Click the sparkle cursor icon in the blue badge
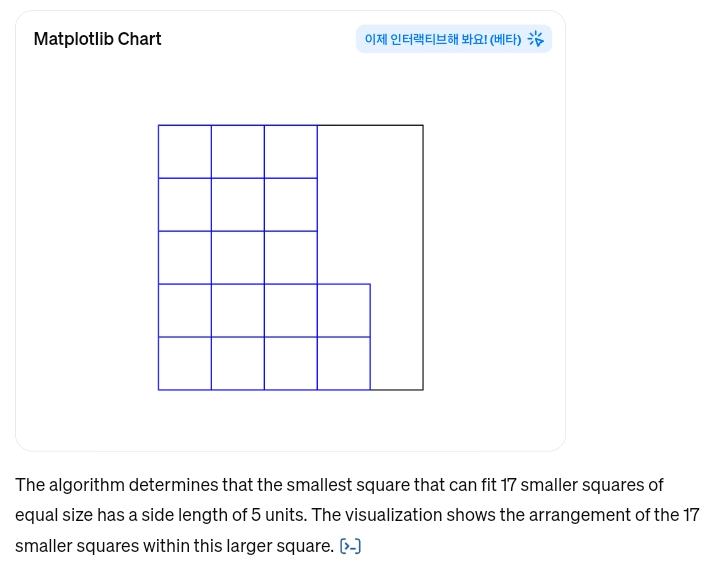 click(x=535, y=39)
